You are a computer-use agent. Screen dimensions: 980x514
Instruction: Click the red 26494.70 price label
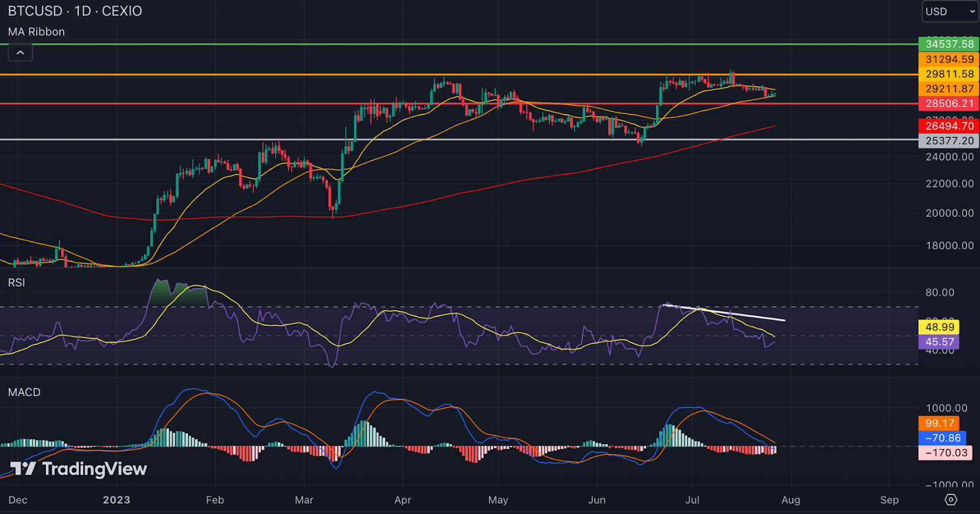click(949, 126)
